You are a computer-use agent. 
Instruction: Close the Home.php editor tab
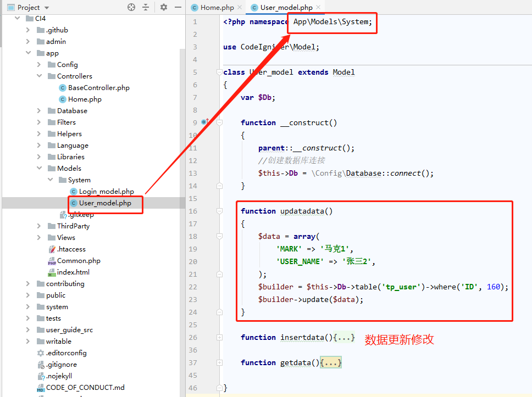point(240,7)
